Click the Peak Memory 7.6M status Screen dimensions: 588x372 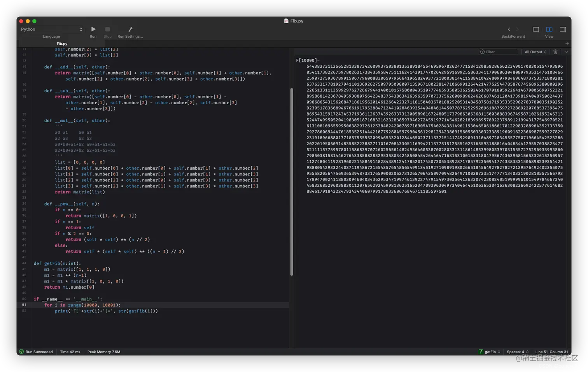tap(103, 352)
